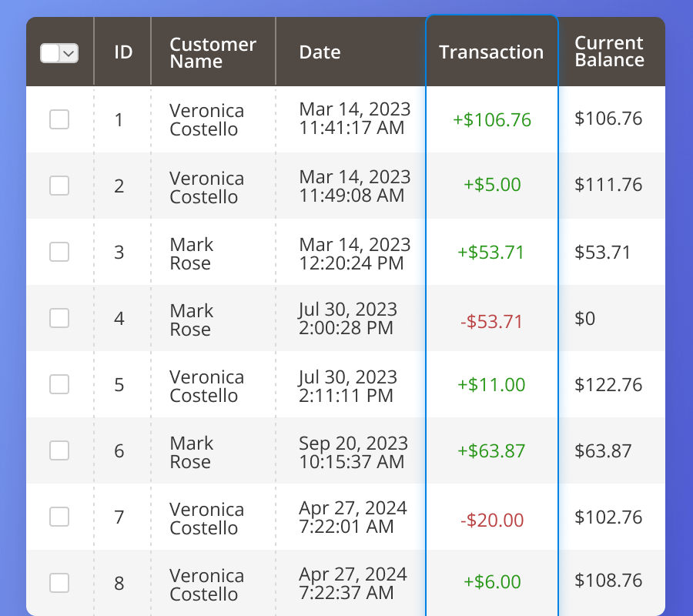Mark the checkbox for row ID 5
The image size is (693, 616).
[59, 384]
